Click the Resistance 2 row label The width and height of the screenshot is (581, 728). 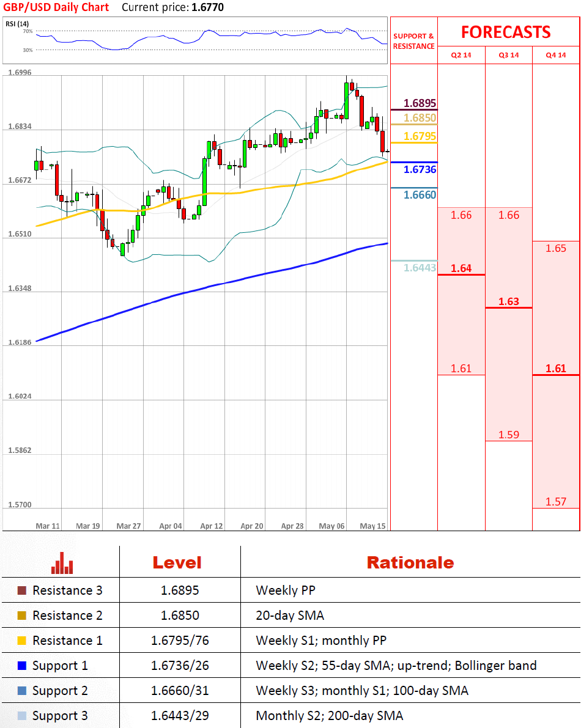67,616
